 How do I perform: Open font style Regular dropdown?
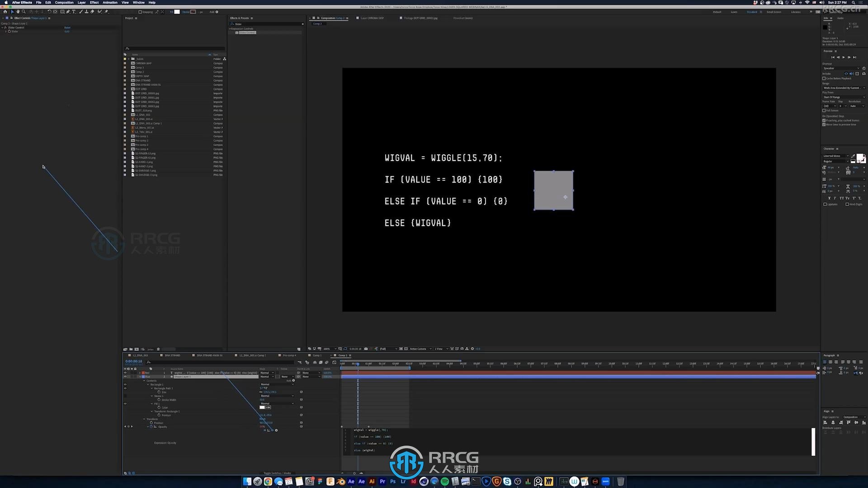[x=836, y=161]
